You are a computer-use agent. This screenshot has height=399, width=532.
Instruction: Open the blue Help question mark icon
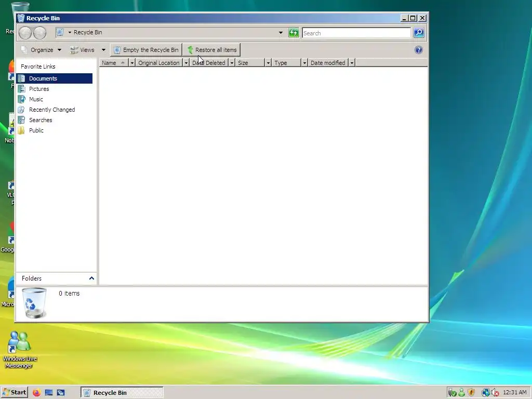[419, 50]
